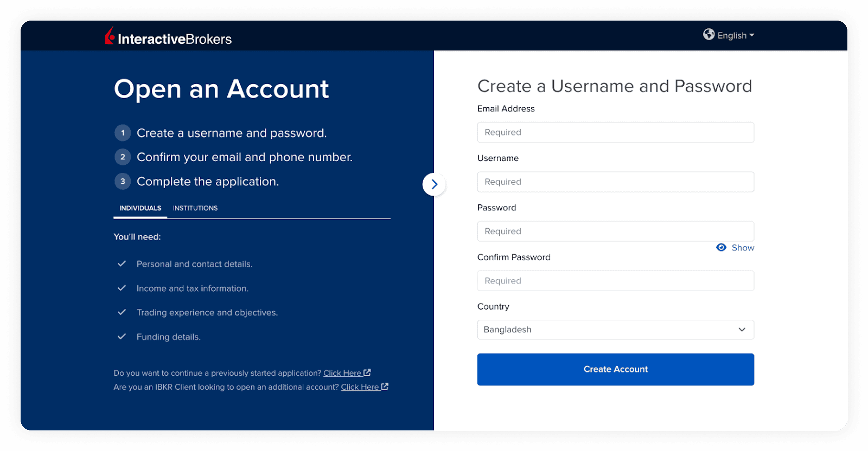The image size is (868, 451).
Task: Click 'Confirm your email and phone number.' text
Action: tap(245, 157)
